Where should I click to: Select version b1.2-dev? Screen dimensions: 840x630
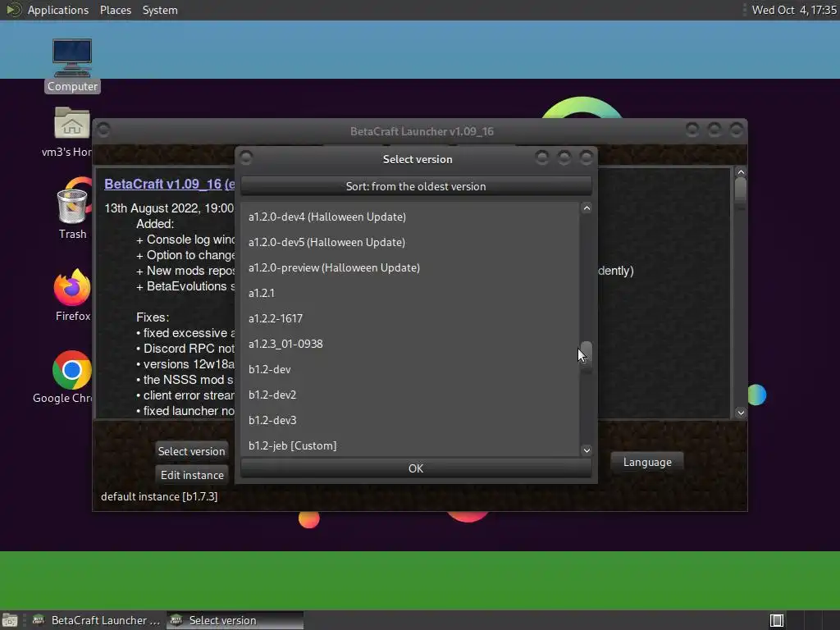coord(410,369)
